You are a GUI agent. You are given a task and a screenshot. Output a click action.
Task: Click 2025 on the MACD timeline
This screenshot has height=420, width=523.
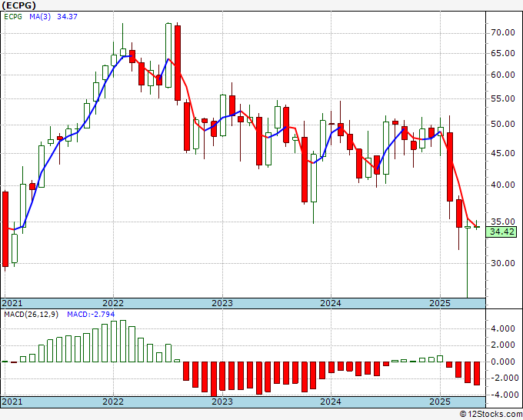[x=440, y=402]
